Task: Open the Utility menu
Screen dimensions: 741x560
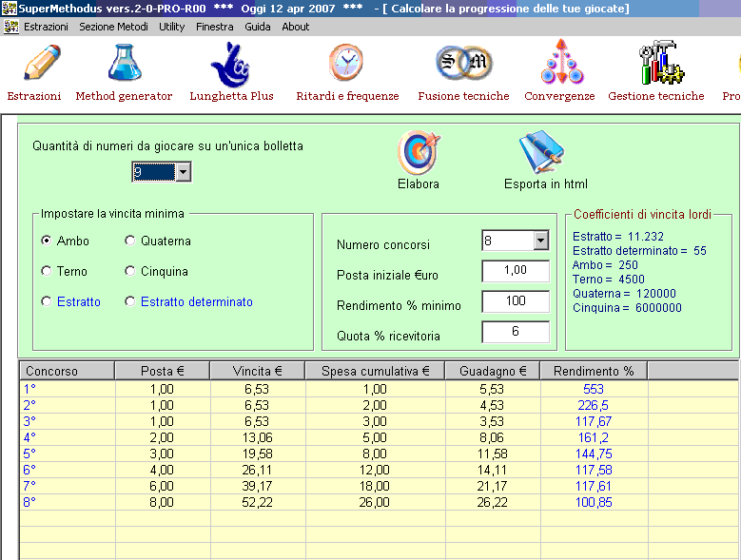Action: (x=171, y=27)
